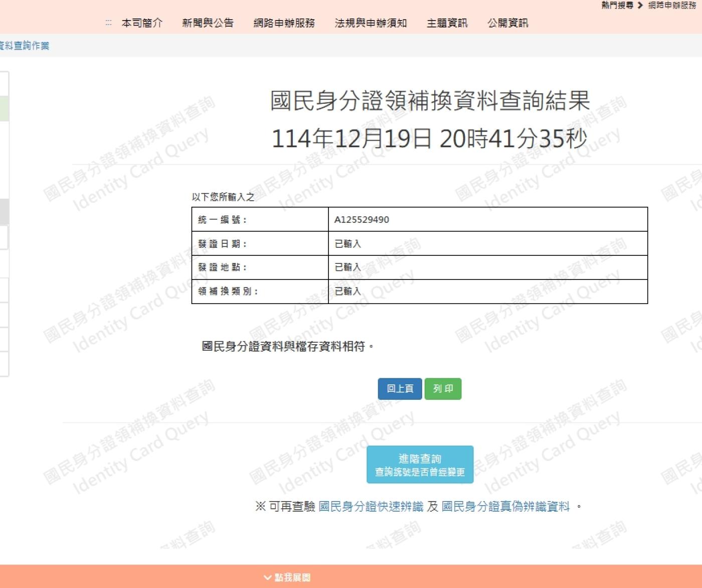This screenshot has height=588, width=702.
Task: Click the 發證日期 row label
Action: (x=222, y=244)
